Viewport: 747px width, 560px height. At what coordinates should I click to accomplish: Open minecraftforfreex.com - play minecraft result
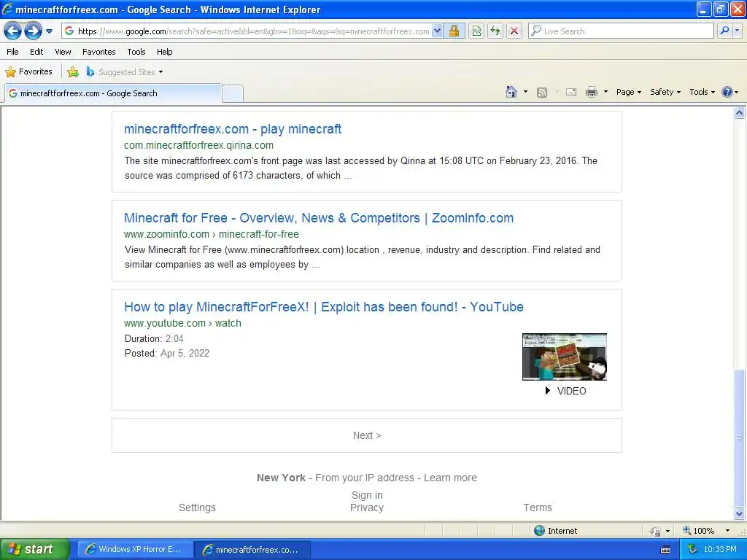point(233,129)
